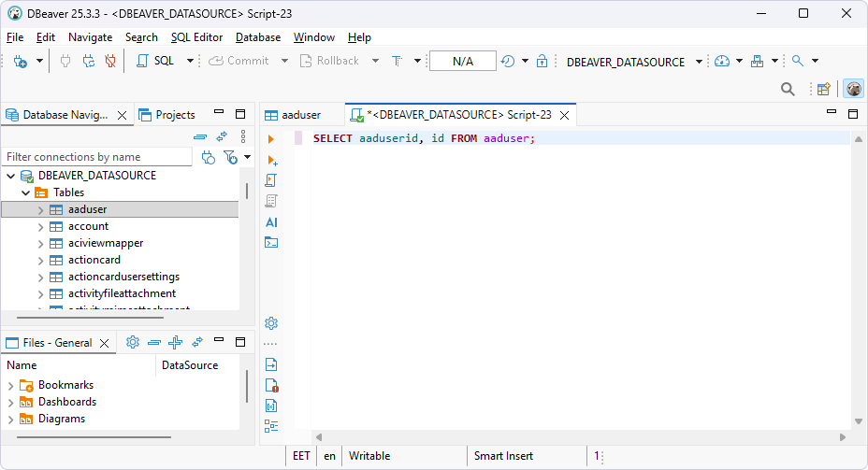
Task: Open a new SQL script
Action: [x=155, y=61]
